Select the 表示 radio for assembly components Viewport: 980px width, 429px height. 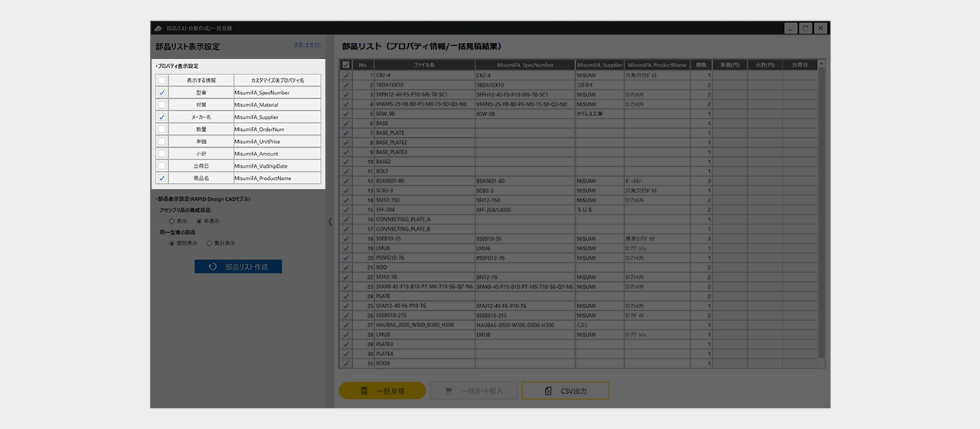(171, 221)
